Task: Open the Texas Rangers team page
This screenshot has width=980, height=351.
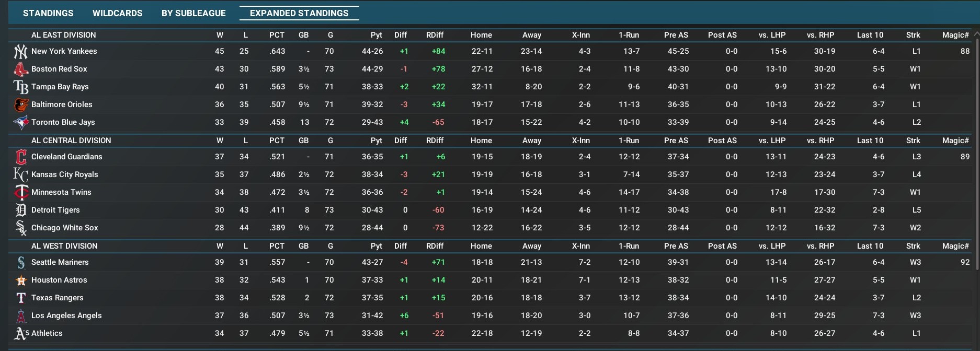Action: [x=58, y=298]
